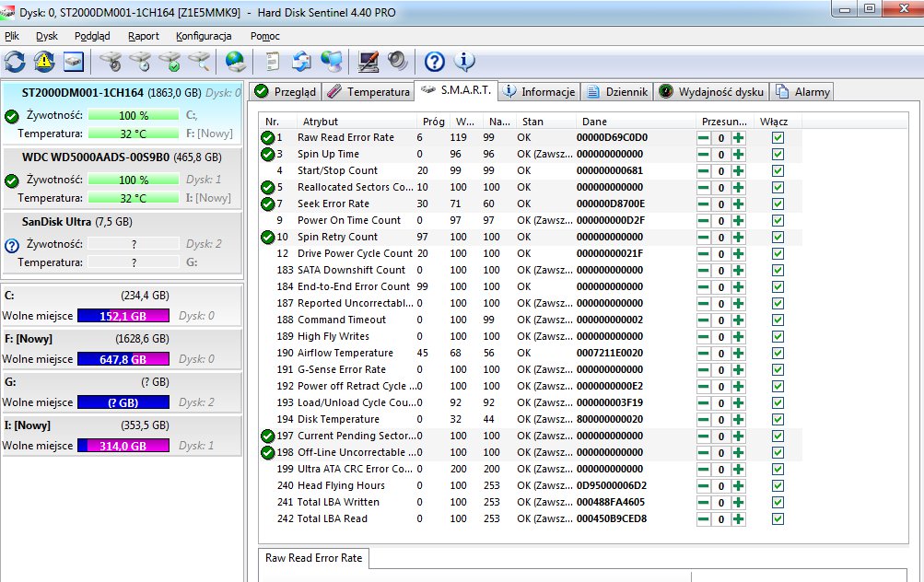Click the disk information panel toolbar icon
Image resolution: width=924 pixels, height=582 pixels.
point(74,62)
